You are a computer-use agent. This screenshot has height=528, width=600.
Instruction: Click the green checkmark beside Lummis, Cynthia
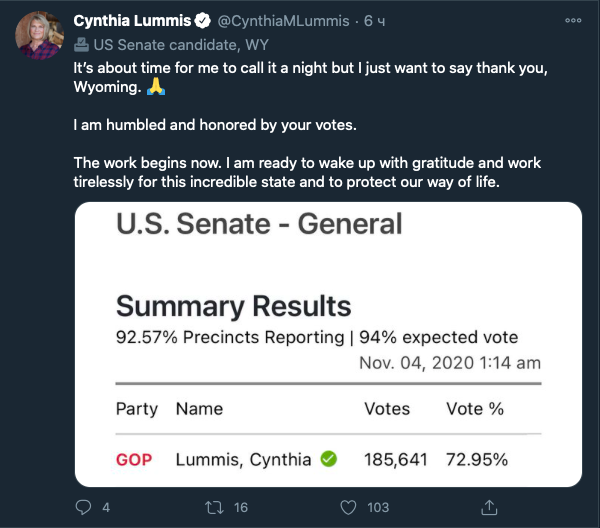(328, 459)
